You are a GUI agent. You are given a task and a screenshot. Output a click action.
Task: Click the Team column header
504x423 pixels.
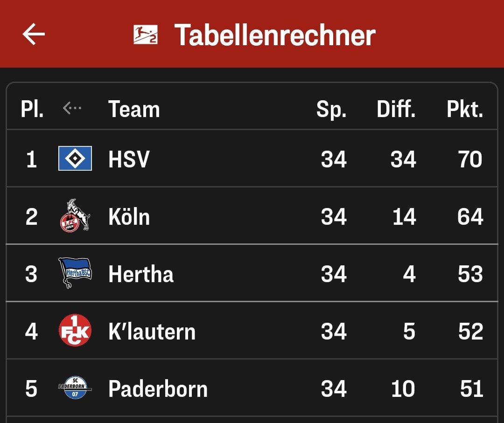coord(134,109)
